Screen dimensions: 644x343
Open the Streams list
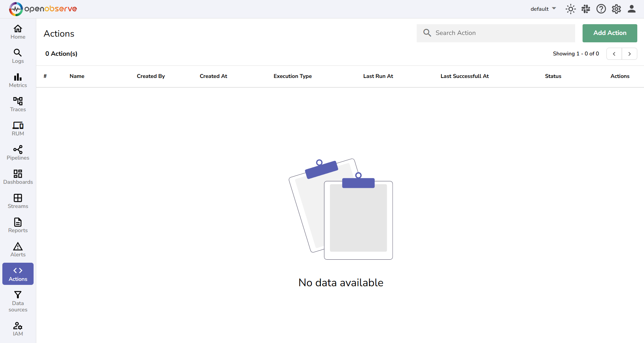[17, 201]
